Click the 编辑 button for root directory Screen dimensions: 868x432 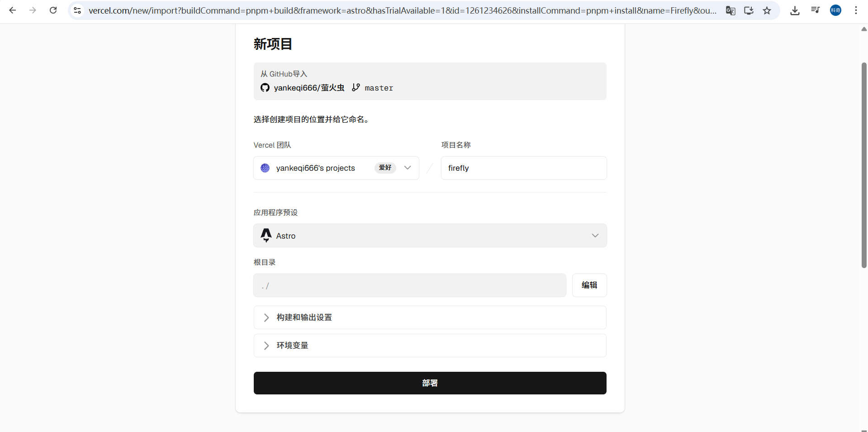click(589, 285)
